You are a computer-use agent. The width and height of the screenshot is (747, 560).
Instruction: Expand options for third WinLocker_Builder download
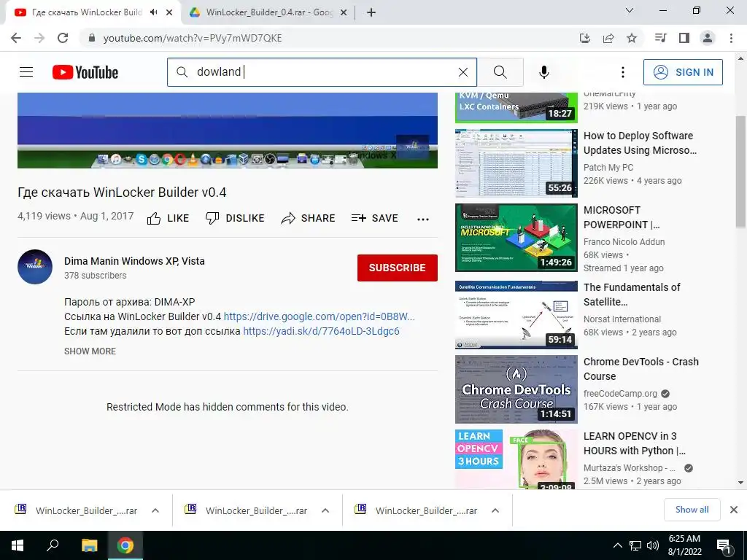click(495, 510)
